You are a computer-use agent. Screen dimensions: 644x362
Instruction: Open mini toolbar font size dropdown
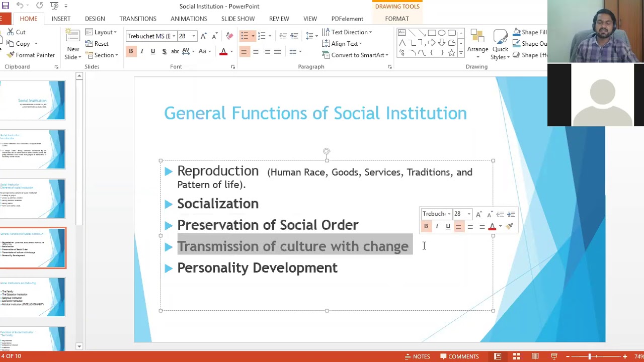pos(469,214)
